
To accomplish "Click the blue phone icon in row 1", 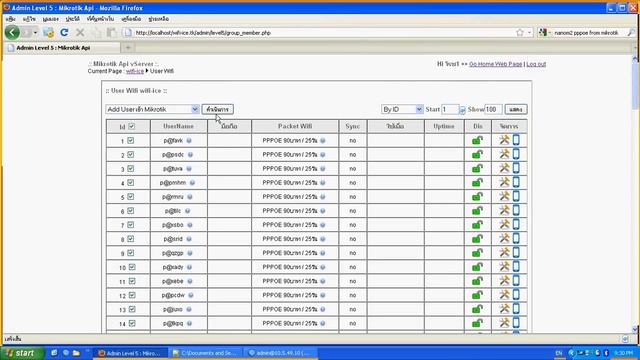I will (516, 140).
